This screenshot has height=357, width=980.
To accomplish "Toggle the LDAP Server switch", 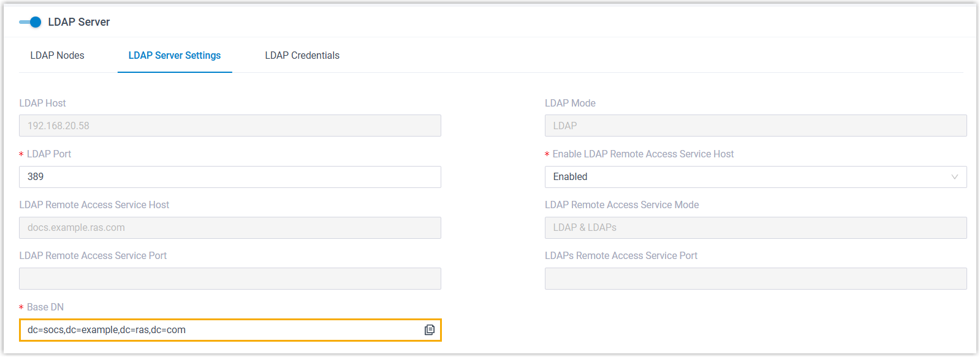I will click(x=30, y=22).
